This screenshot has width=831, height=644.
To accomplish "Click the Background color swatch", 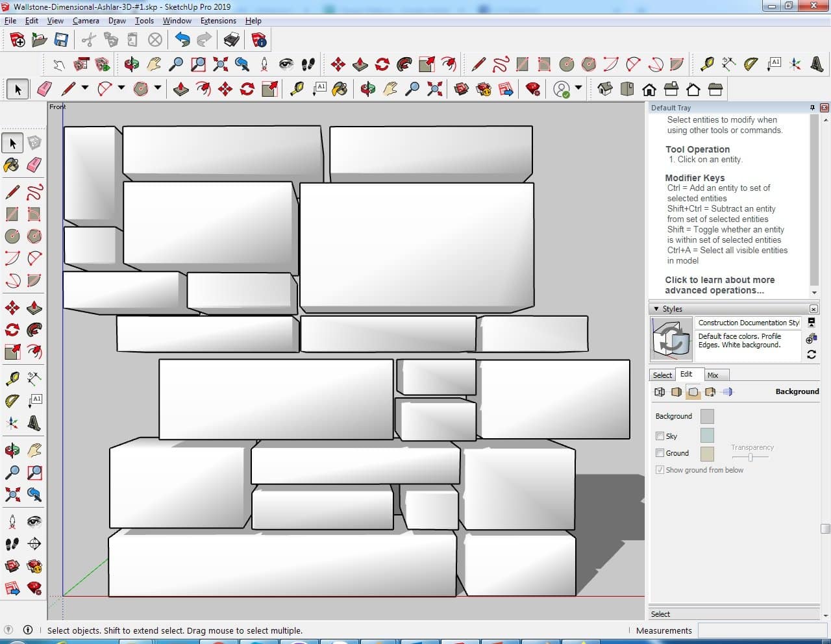I will point(707,416).
